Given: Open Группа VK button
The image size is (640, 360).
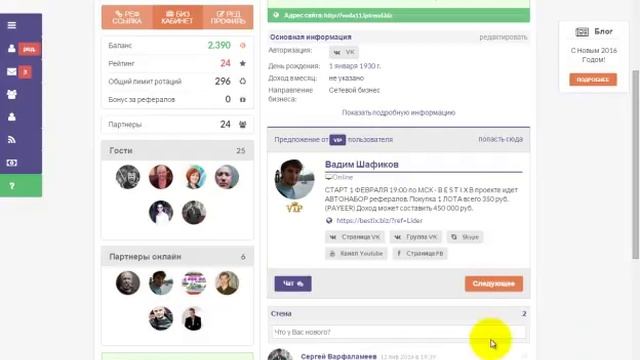Looking at the screenshot, I should (x=416, y=237).
